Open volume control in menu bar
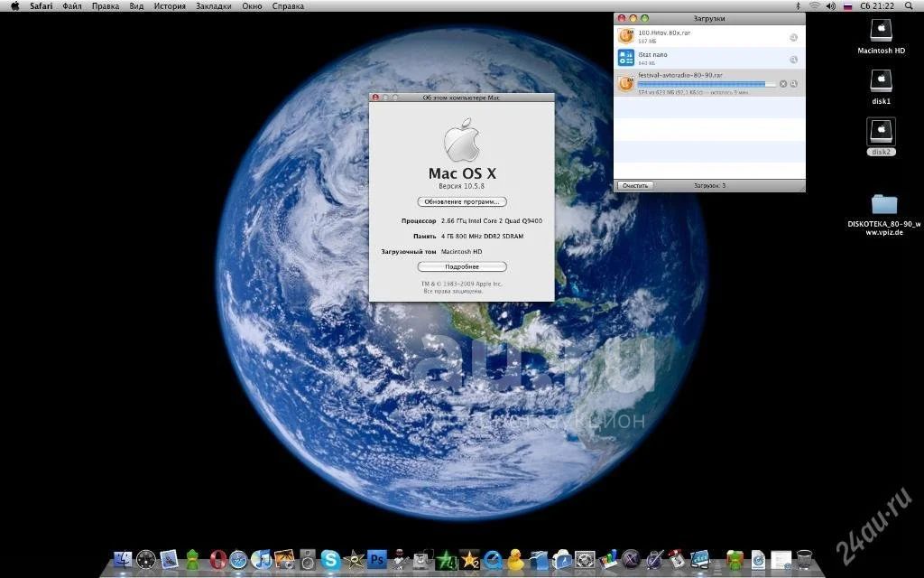 (831, 6)
